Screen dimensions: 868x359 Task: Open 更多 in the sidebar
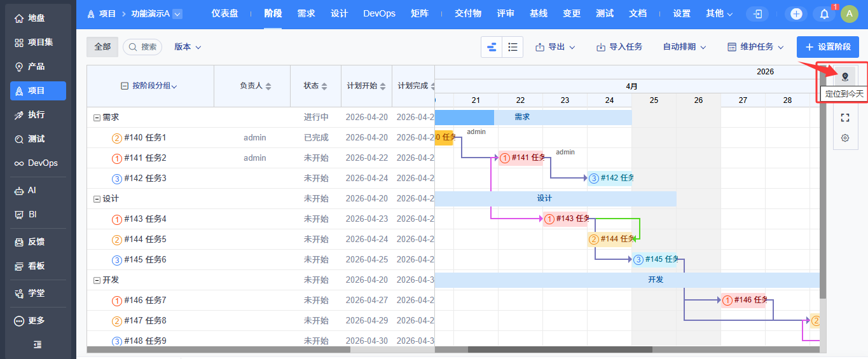click(38, 321)
